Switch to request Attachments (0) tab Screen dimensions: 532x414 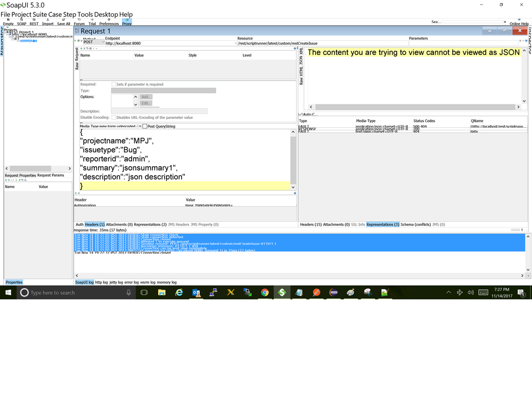click(119, 225)
